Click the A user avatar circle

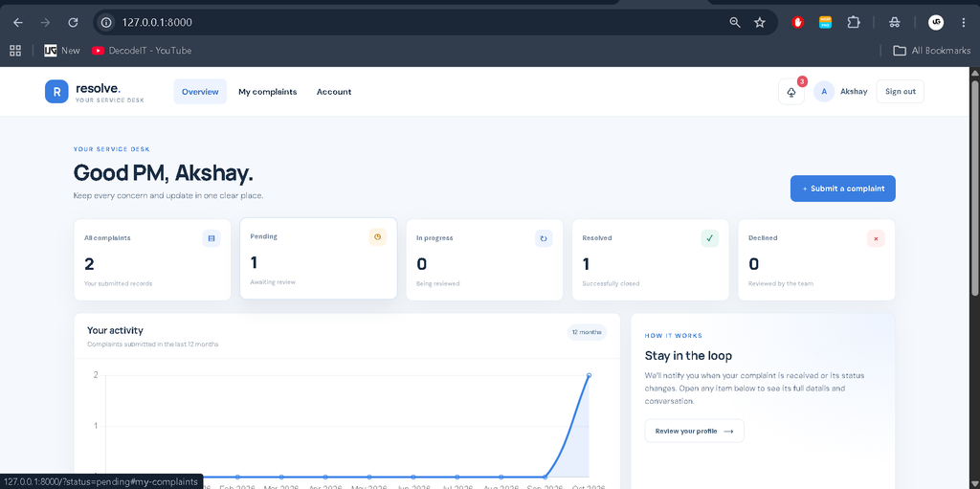click(x=824, y=91)
